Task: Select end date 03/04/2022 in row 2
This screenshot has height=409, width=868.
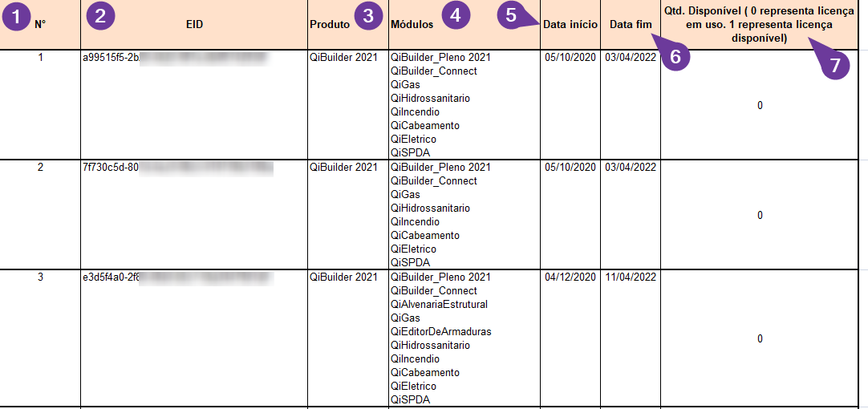Action: [x=631, y=167]
